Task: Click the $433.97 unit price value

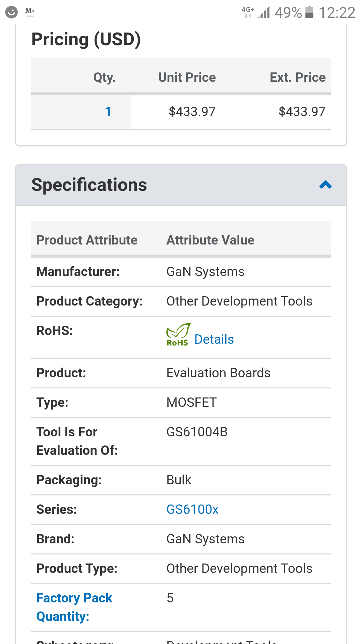Action: click(192, 112)
